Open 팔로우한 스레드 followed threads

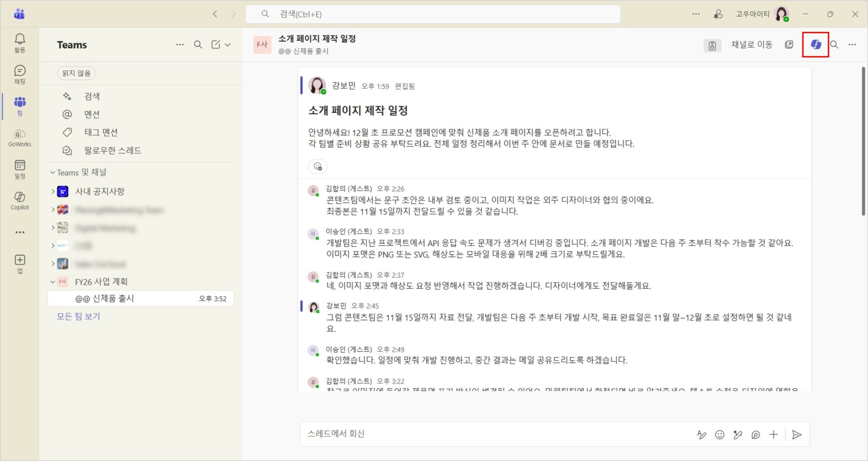coord(112,150)
